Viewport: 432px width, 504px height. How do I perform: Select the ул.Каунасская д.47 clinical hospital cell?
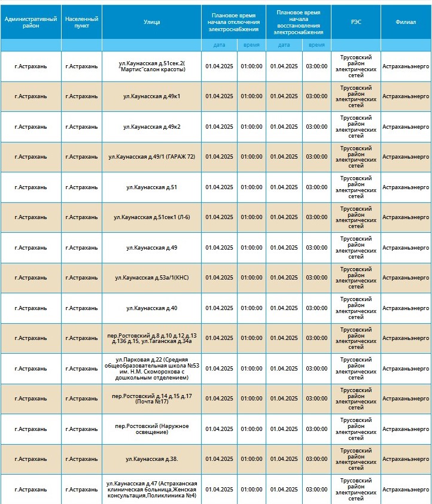(151, 490)
